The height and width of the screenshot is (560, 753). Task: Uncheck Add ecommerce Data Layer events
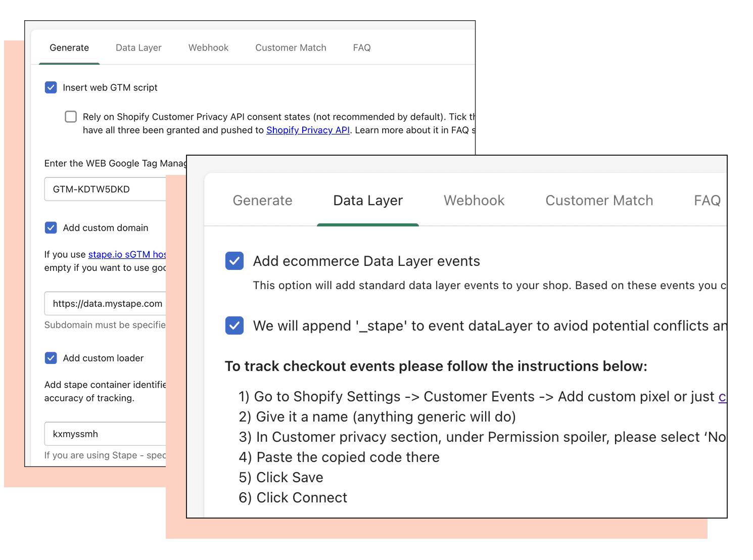tap(234, 261)
